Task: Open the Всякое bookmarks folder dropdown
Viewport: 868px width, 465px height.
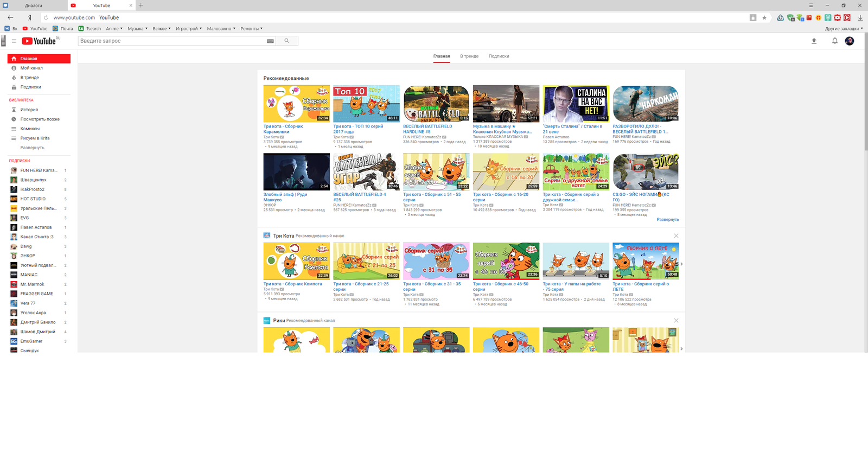Action: [x=162, y=29]
